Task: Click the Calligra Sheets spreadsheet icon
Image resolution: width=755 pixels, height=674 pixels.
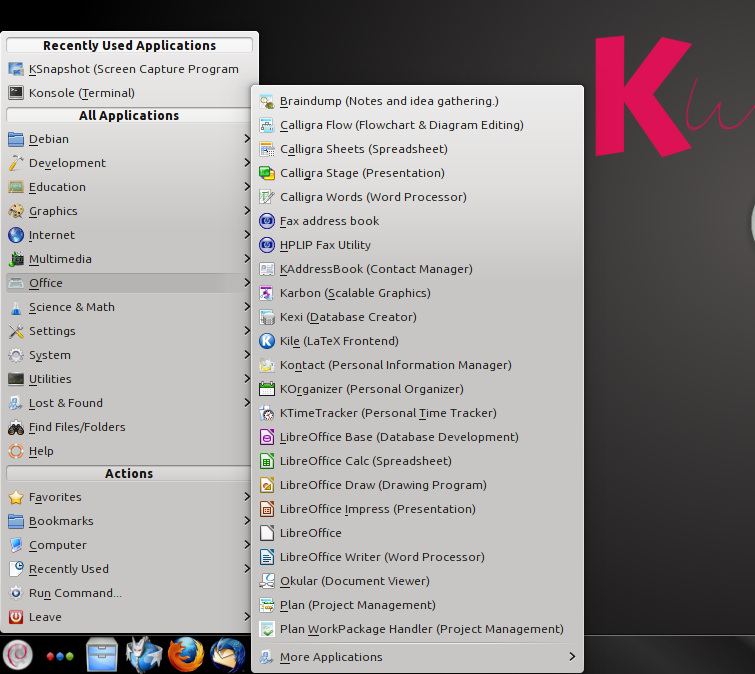Action: point(267,149)
